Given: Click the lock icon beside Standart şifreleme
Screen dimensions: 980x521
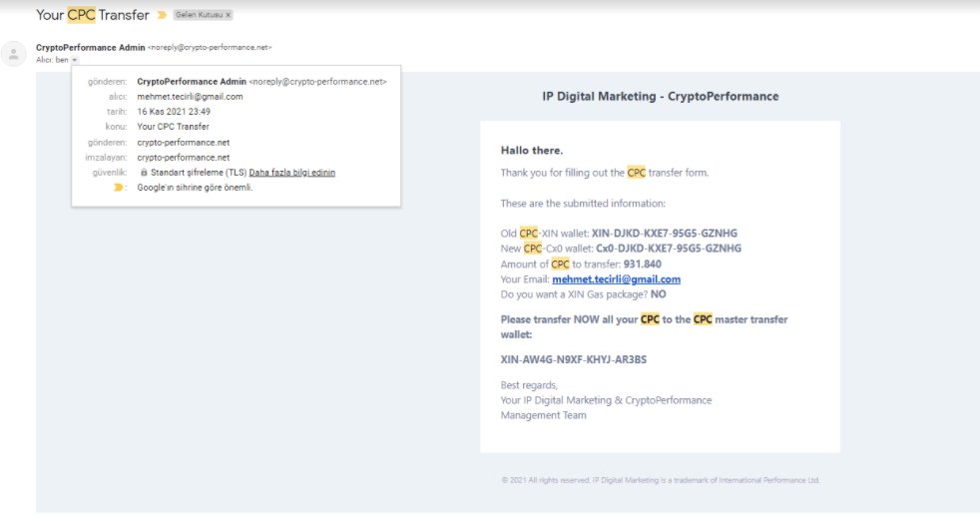Looking at the screenshot, I should click(144, 172).
